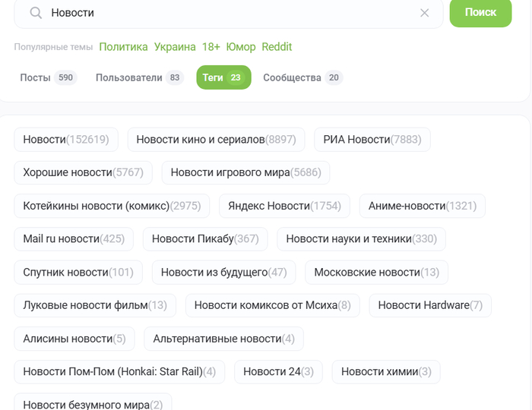Select the Новости Hardware tag

click(x=430, y=305)
